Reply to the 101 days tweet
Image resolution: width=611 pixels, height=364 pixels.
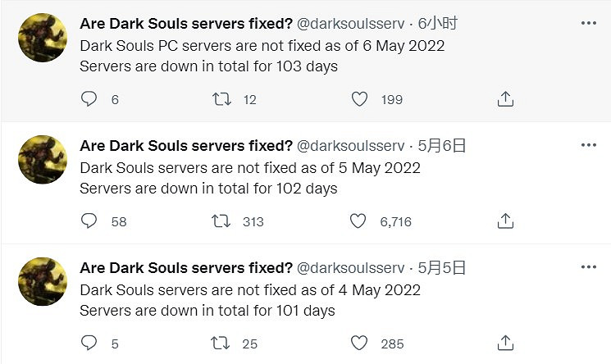(89, 344)
